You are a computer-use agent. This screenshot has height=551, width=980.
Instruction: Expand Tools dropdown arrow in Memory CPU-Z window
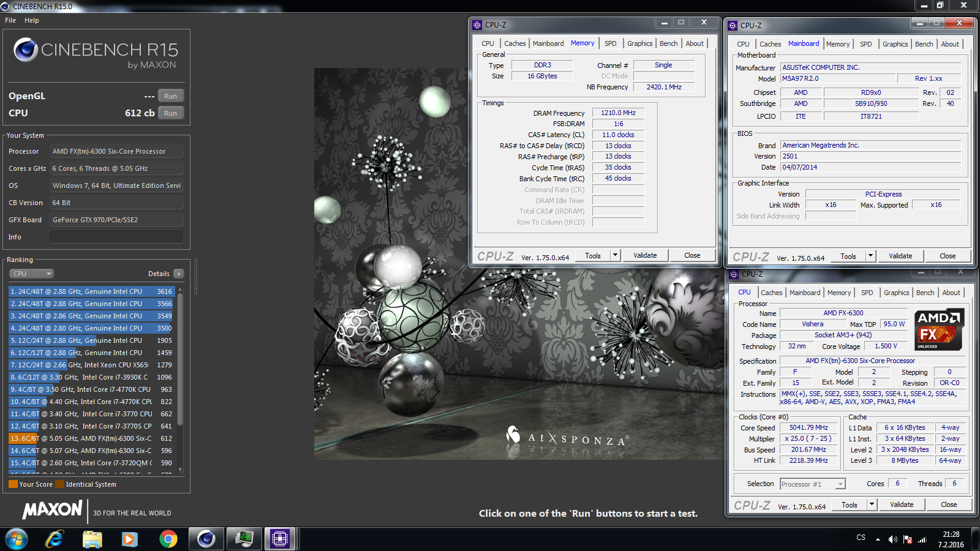point(616,256)
